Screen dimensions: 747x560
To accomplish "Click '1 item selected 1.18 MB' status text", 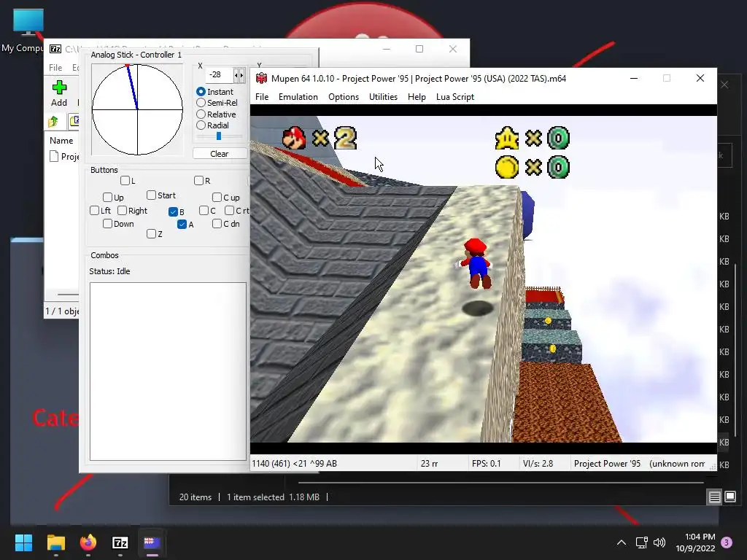I will click(273, 497).
